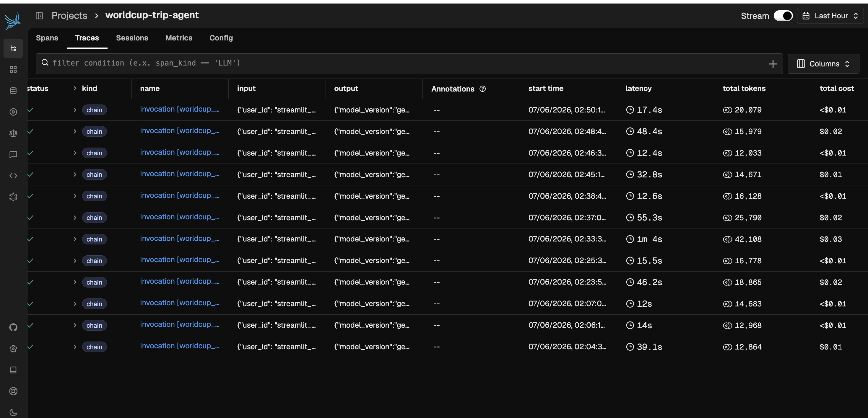Focus the filter condition input field

pos(399,63)
